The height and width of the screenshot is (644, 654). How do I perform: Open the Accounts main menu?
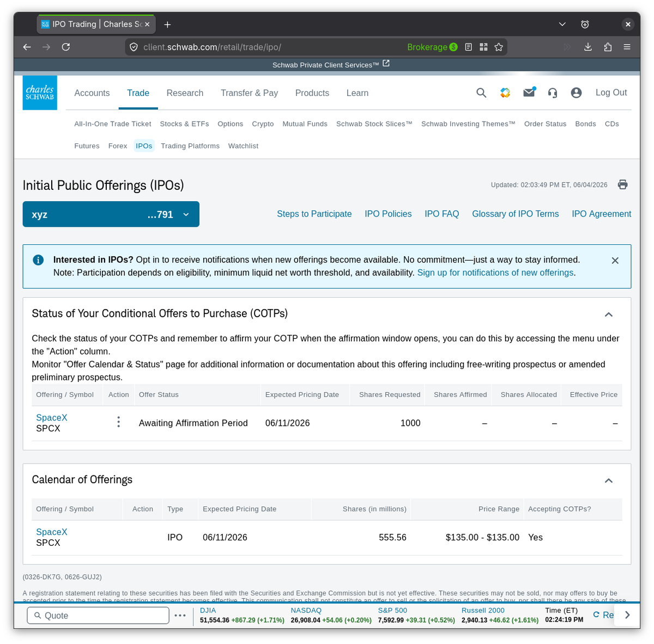(x=92, y=93)
